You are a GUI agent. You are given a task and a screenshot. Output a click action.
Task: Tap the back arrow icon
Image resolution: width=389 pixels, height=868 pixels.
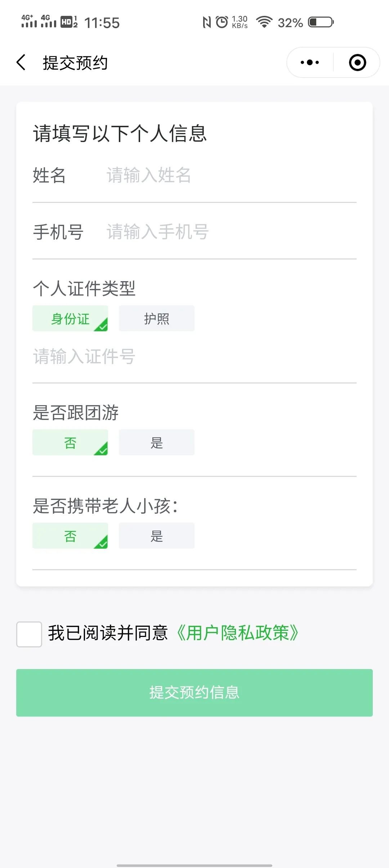(x=21, y=63)
